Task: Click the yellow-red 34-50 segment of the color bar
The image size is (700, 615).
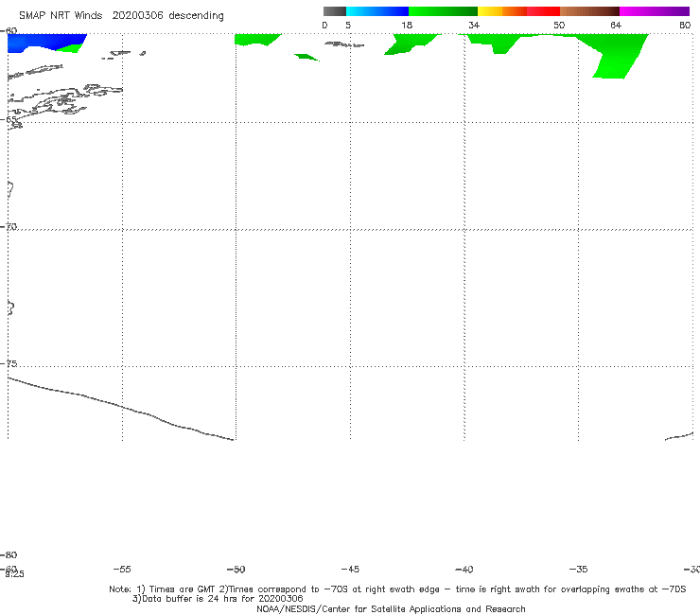Action: click(x=518, y=11)
